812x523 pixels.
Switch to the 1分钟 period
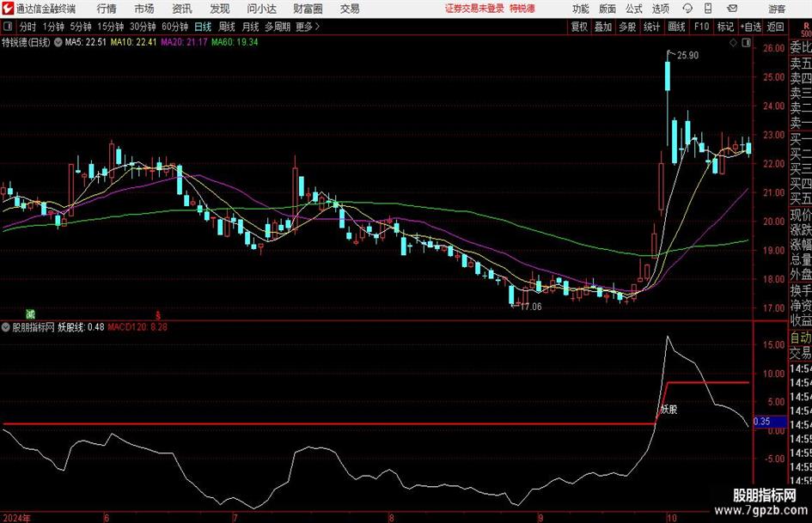click(x=53, y=27)
